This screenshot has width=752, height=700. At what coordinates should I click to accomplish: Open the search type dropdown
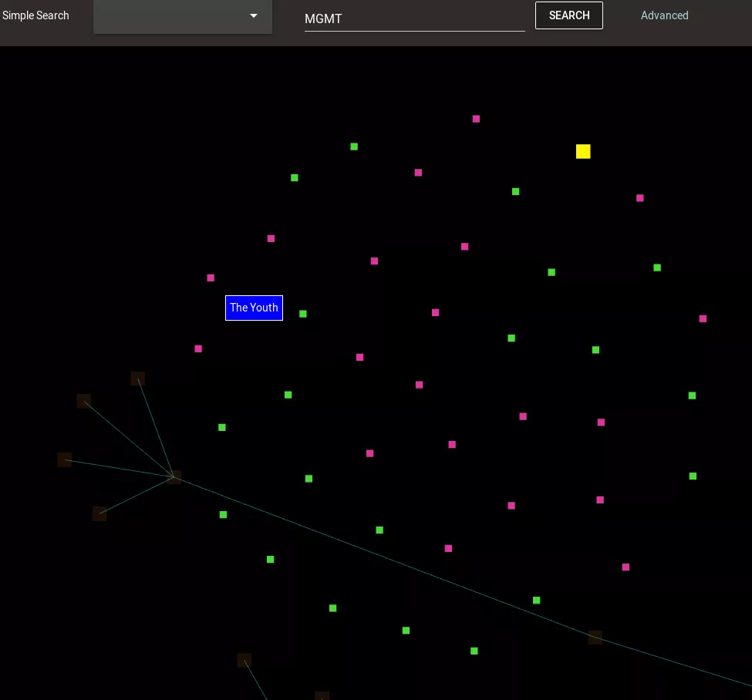click(183, 16)
